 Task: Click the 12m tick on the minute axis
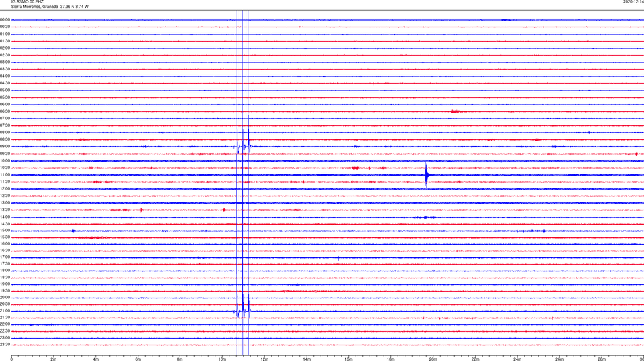[x=264, y=359]
